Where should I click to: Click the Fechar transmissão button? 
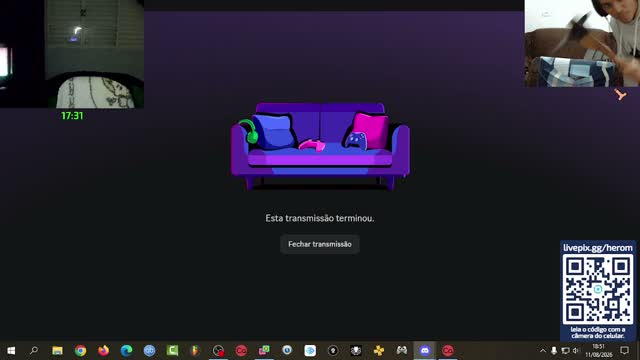[x=320, y=244]
